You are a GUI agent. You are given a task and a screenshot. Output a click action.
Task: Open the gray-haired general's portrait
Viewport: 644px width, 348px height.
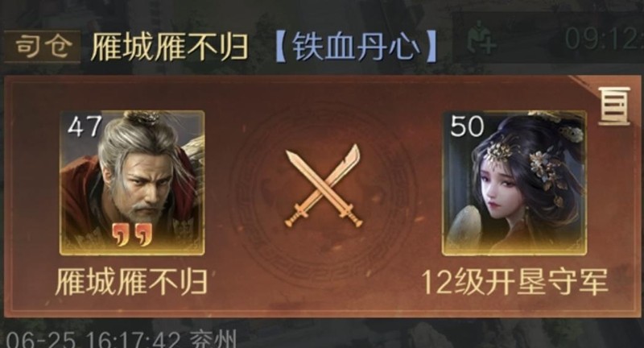tap(132, 183)
